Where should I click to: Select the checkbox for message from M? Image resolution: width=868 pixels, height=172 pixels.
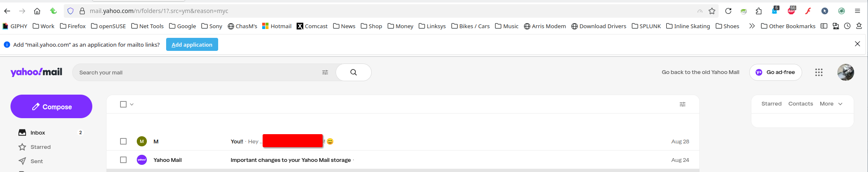coord(123,141)
